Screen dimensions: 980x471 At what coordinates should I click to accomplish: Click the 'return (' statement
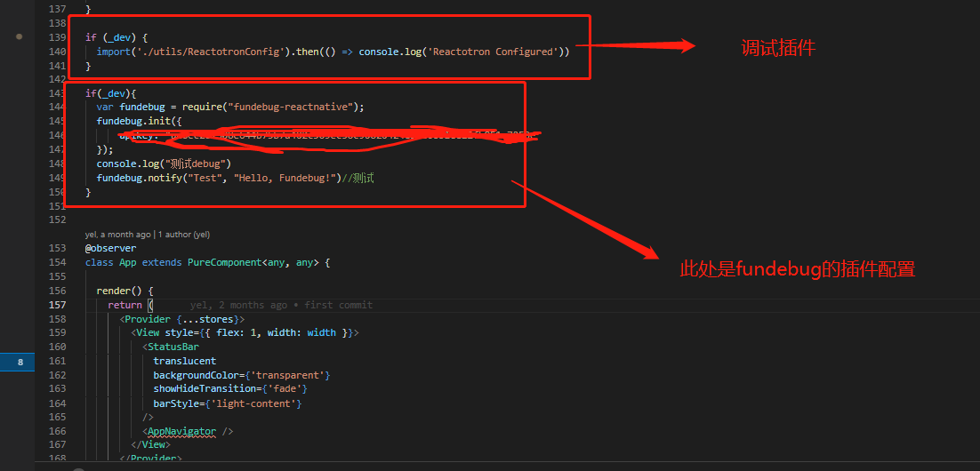[x=130, y=305]
